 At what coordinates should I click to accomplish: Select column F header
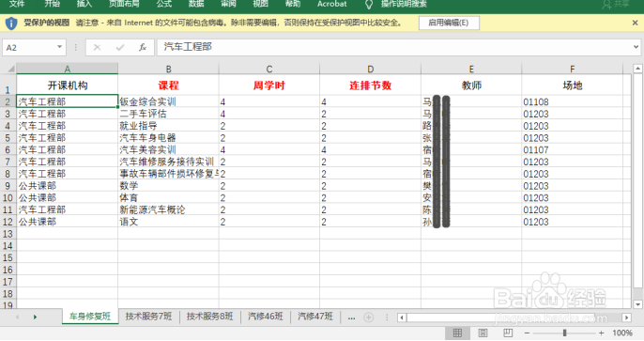572,69
